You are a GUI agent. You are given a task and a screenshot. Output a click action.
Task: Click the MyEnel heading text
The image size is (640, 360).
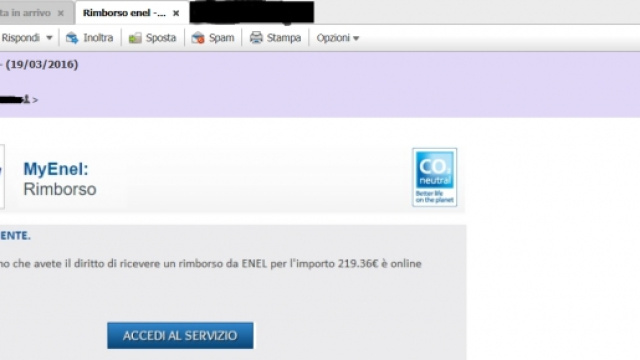(56, 169)
